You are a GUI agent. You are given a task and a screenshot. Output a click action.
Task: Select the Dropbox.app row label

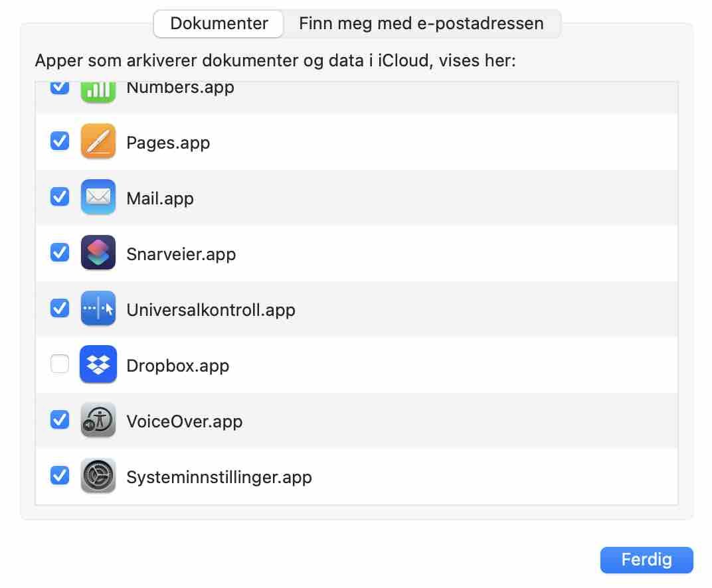point(177,366)
